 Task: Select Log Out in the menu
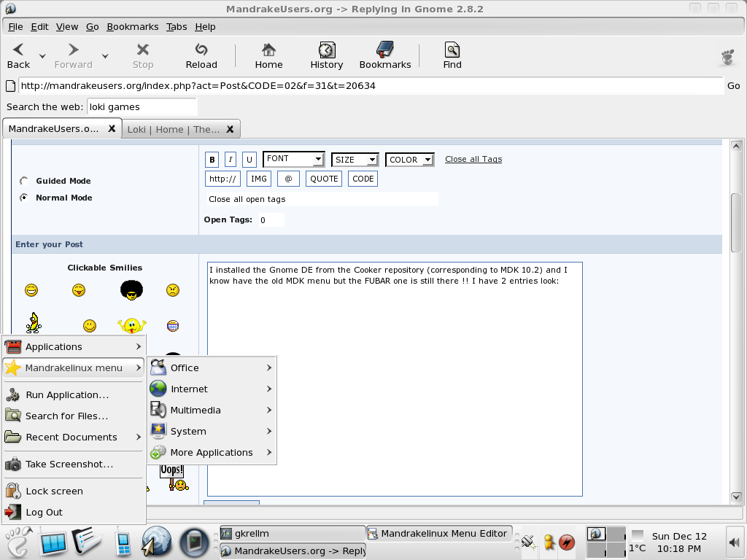(x=74, y=513)
